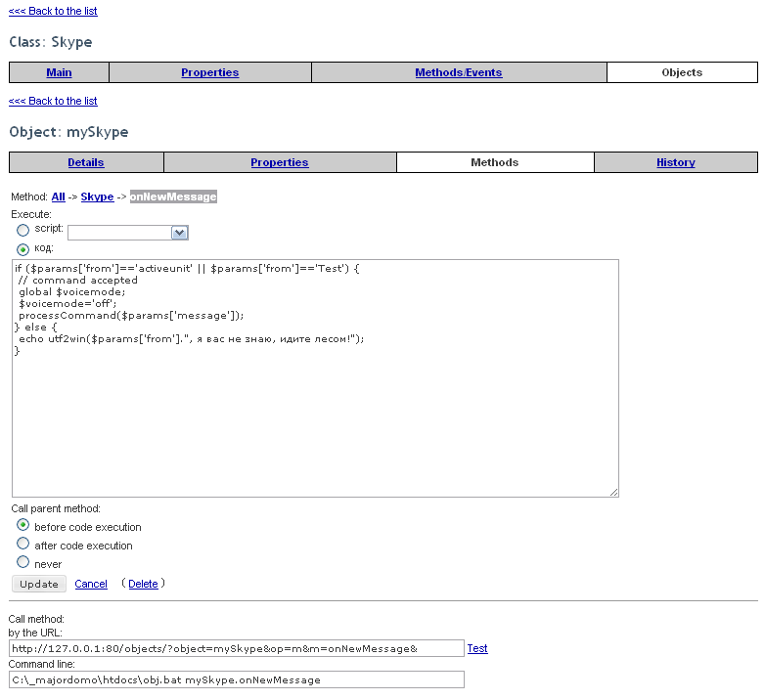The width and height of the screenshot is (765, 700).
Task: Switch to the object Properties tab
Action: (x=280, y=162)
